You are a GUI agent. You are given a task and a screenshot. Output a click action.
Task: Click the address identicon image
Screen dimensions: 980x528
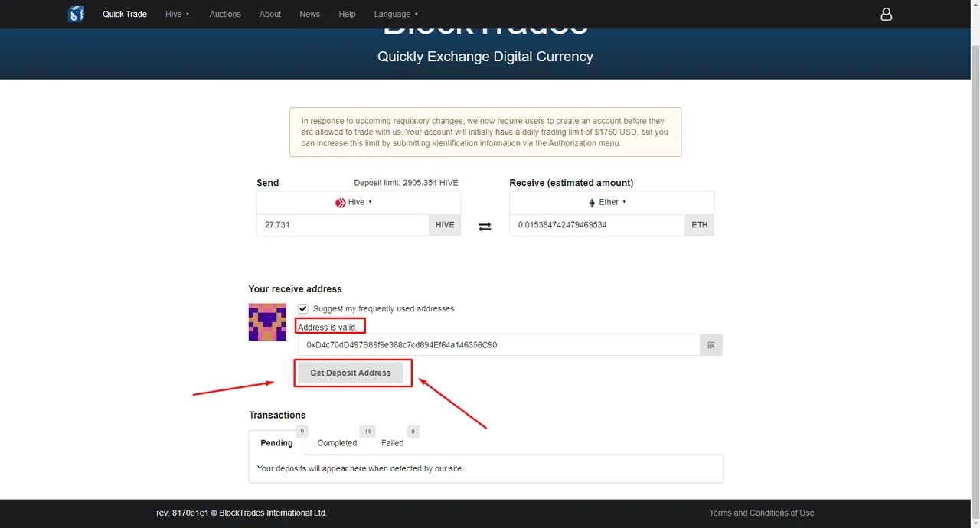click(267, 321)
